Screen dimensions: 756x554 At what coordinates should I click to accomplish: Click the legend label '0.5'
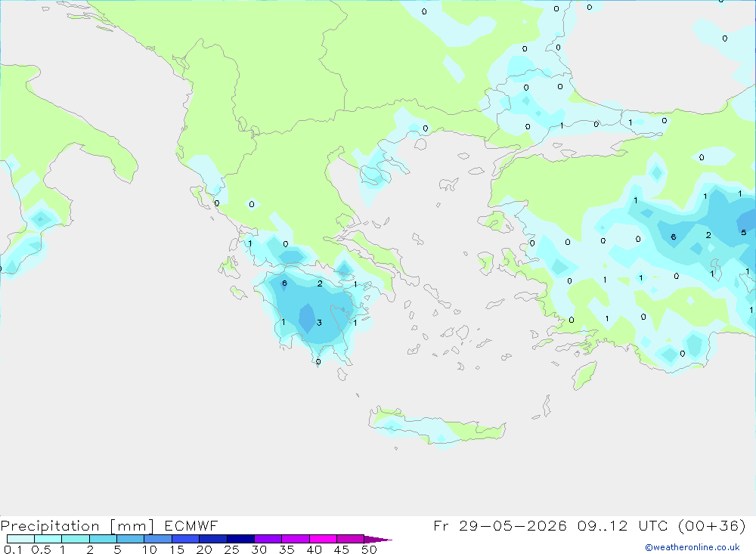click(x=41, y=549)
